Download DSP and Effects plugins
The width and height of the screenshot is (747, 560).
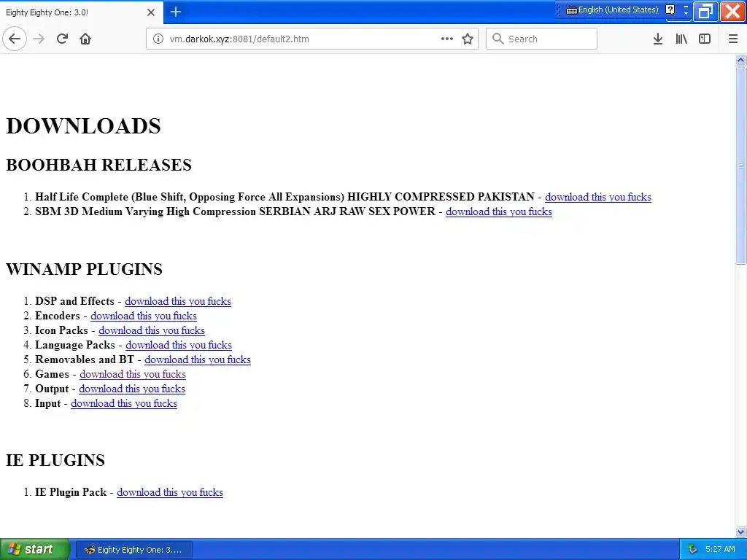(178, 301)
